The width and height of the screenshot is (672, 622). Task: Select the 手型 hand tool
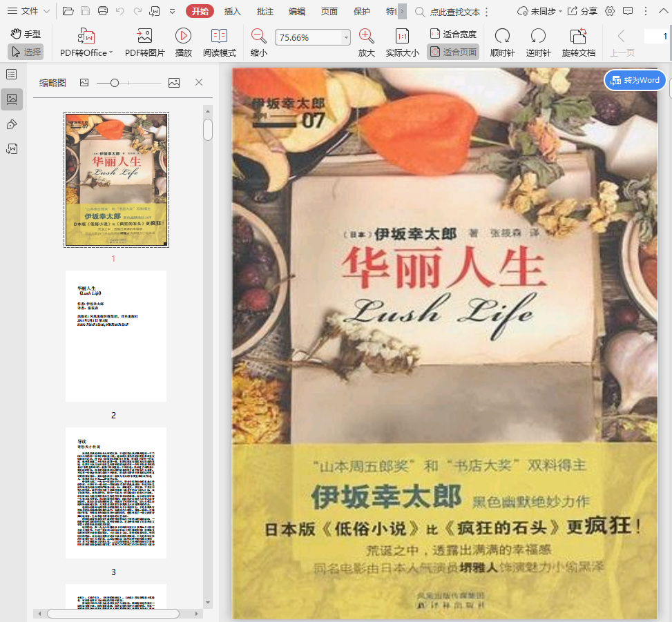pyautogui.click(x=26, y=34)
